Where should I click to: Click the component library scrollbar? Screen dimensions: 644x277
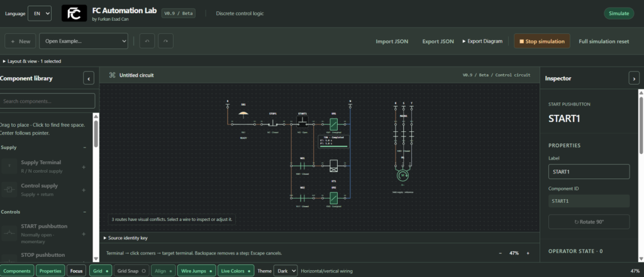[96, 133]
